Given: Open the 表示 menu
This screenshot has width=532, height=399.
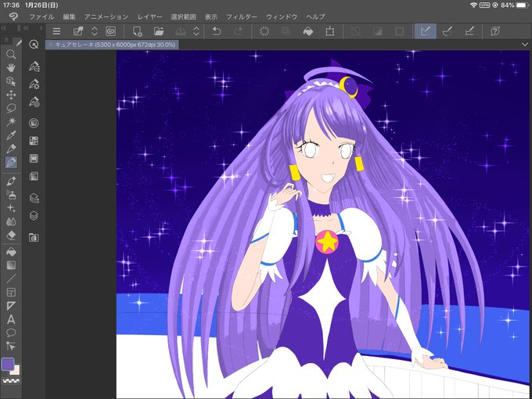Looking at the screenshot, I should (211, 16).
